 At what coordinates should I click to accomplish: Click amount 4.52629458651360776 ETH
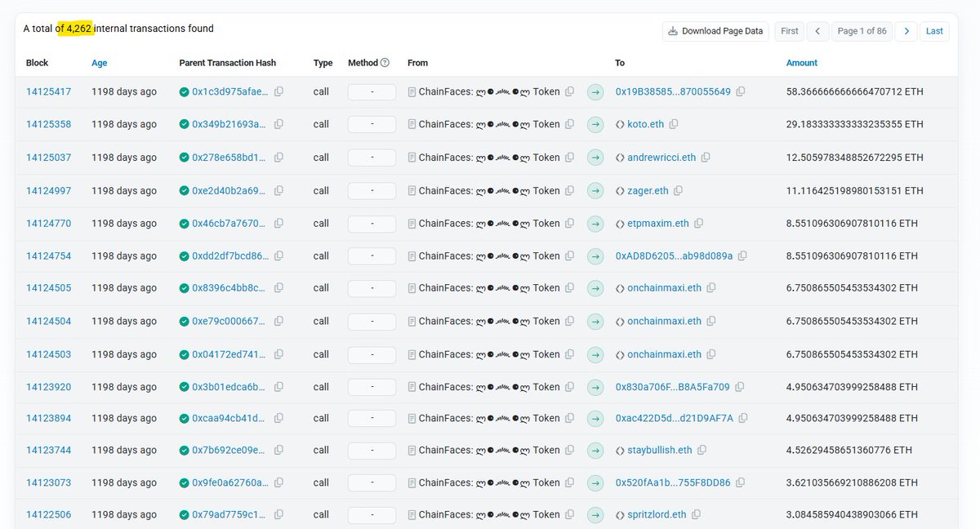(849, 450)
